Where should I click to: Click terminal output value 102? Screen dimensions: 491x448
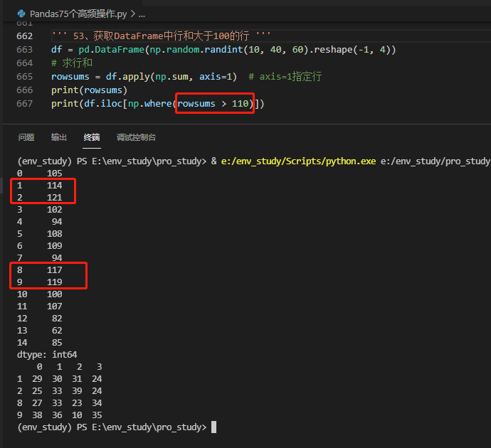[55, 210]
